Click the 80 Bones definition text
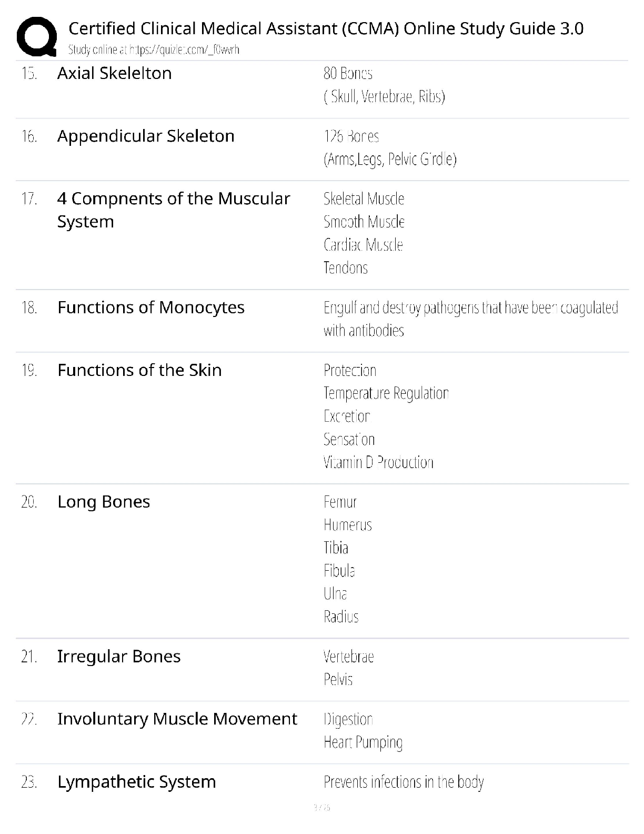644x834 pixels. point(348,73)
